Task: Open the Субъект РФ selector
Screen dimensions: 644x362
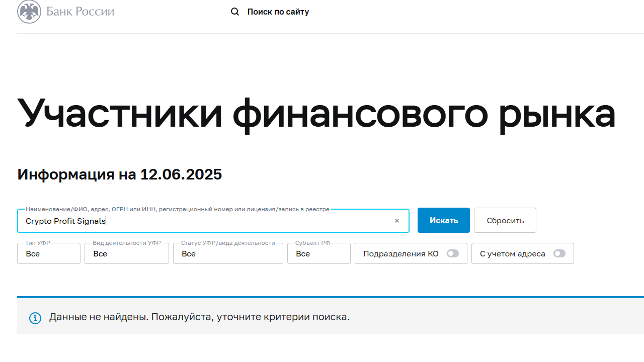Action: 318,253
